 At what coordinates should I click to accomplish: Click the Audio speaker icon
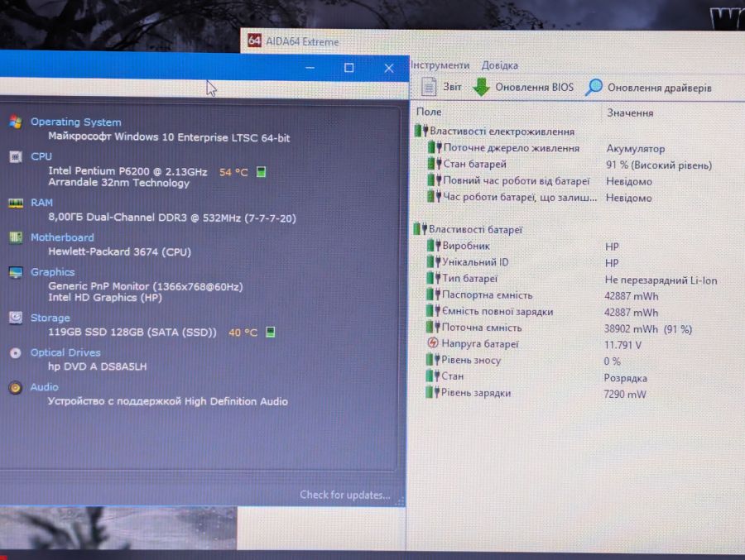coord(15,388)
